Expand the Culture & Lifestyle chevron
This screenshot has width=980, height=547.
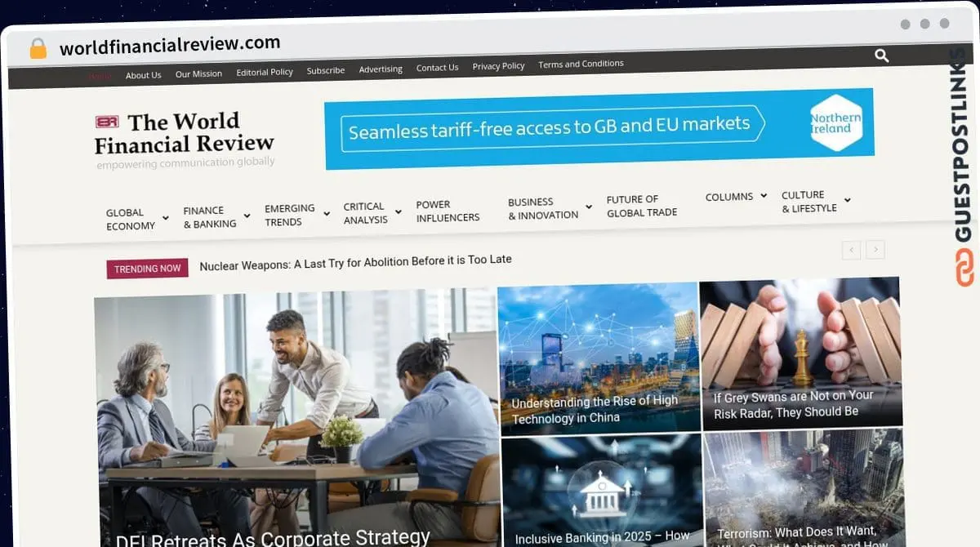point(848,201)
